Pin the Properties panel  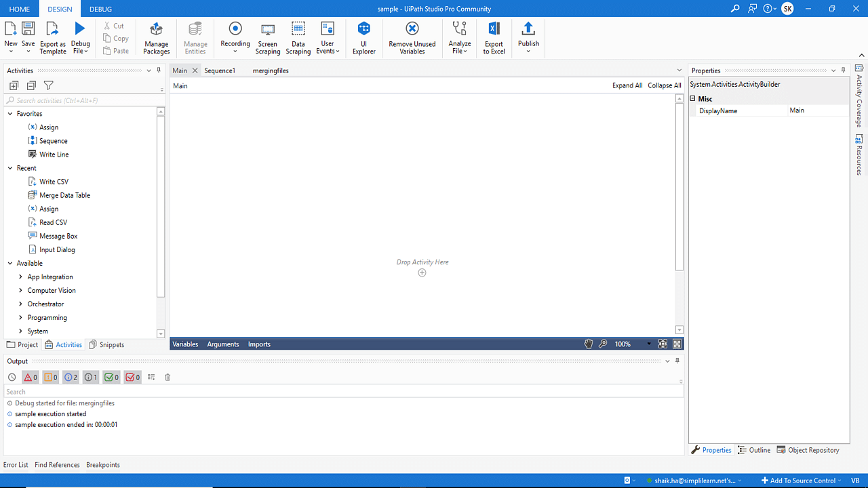tap(843, 70)
